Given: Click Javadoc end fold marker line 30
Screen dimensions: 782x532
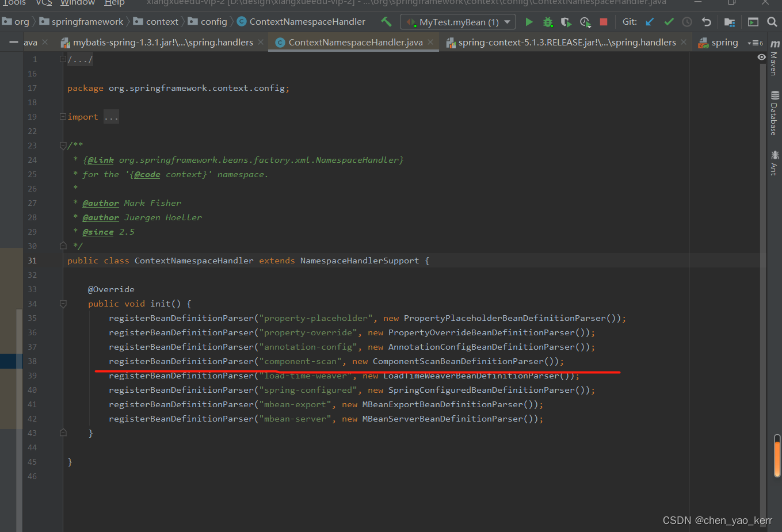Looking at the screenshot, I should (63, 246).
